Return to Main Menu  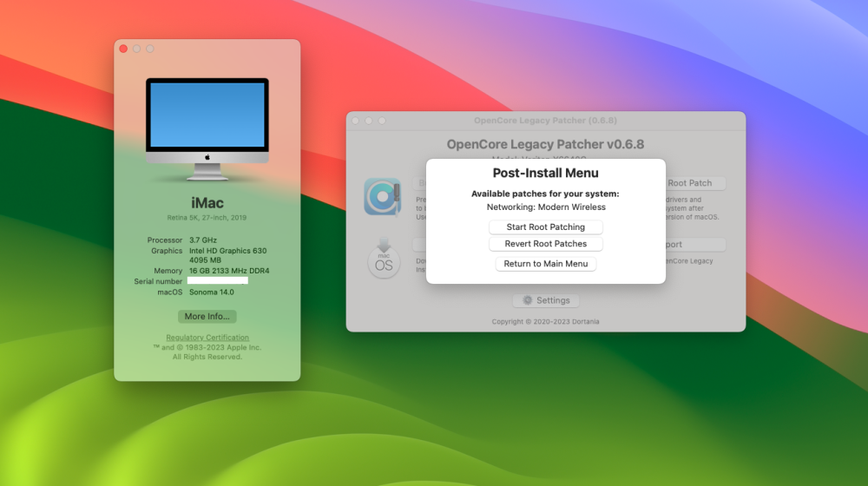tap(545, 264)
